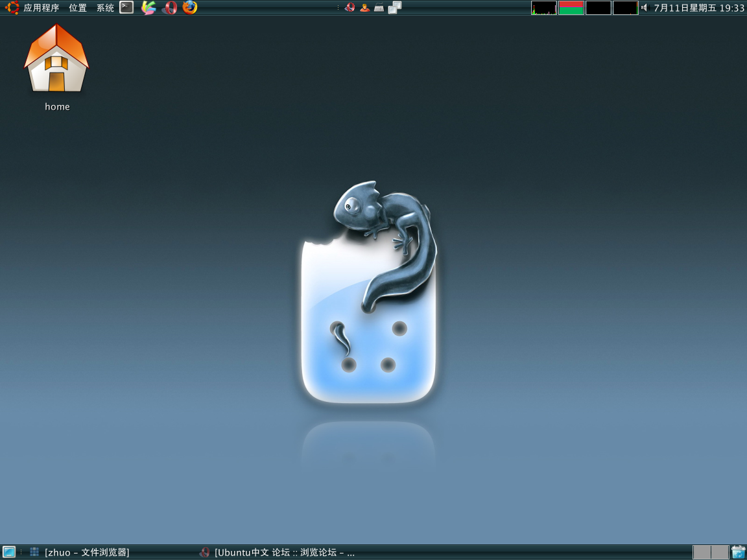Open the 位置 places menu
The image size is (747, 560).
point(78,8)
